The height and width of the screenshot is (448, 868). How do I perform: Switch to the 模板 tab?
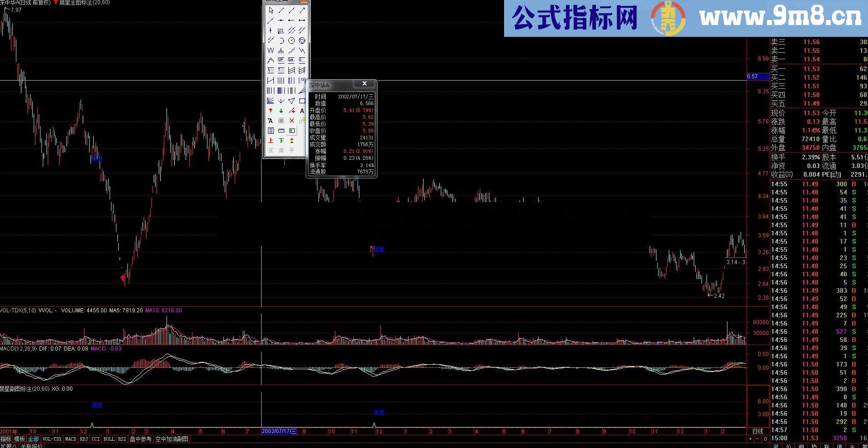pos(20,439)
